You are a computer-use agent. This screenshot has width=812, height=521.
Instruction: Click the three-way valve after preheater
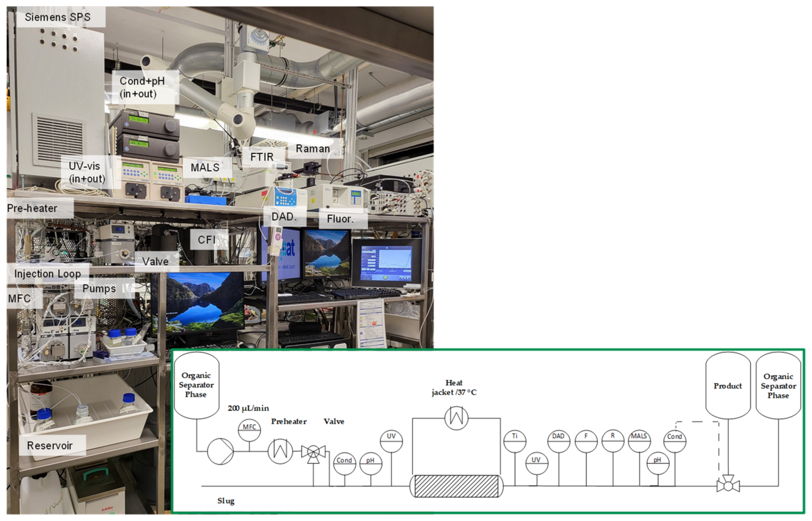[x=313, y=452]
